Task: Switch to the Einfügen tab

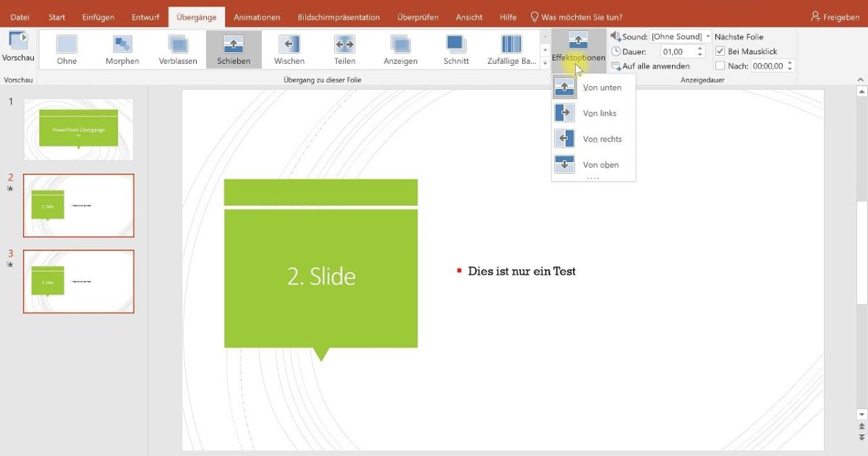Action: click(x=98, y=17)
